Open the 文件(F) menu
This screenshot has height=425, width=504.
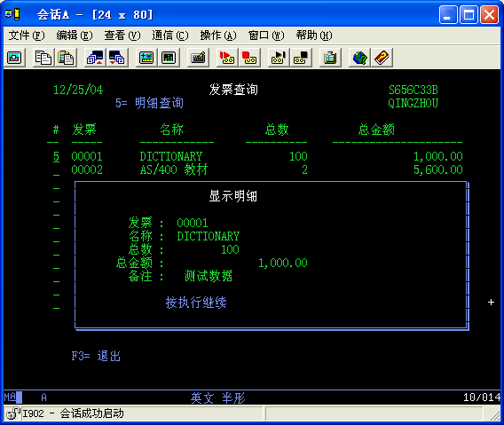tap(27, 35)
